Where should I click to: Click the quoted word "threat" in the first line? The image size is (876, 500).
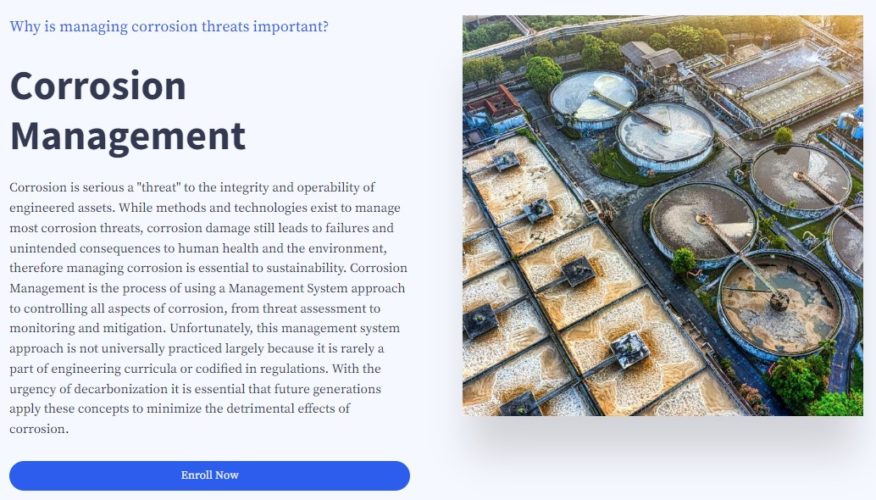(x=159, y=187)
